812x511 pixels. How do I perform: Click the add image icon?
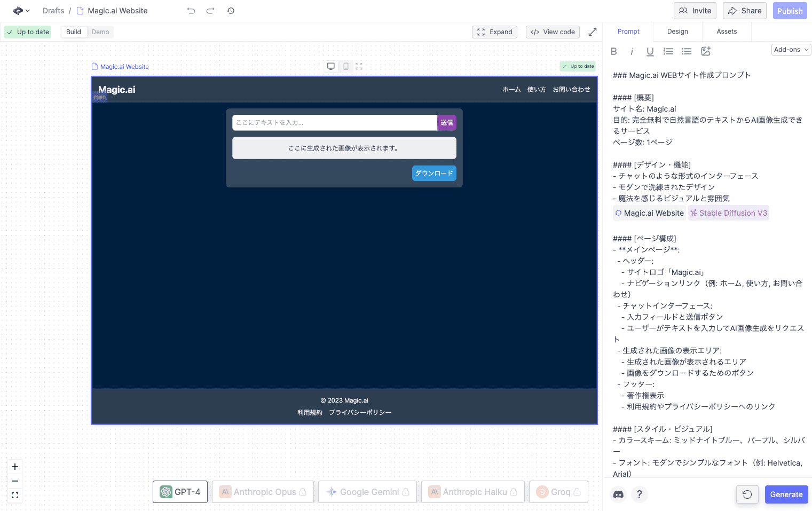(706, 51)
